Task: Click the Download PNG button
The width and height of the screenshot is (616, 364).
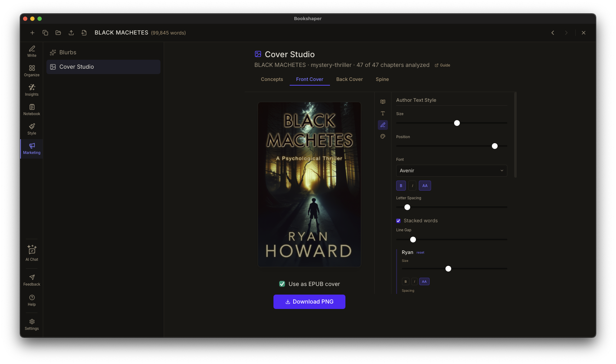Action: [x=309, y=302]
